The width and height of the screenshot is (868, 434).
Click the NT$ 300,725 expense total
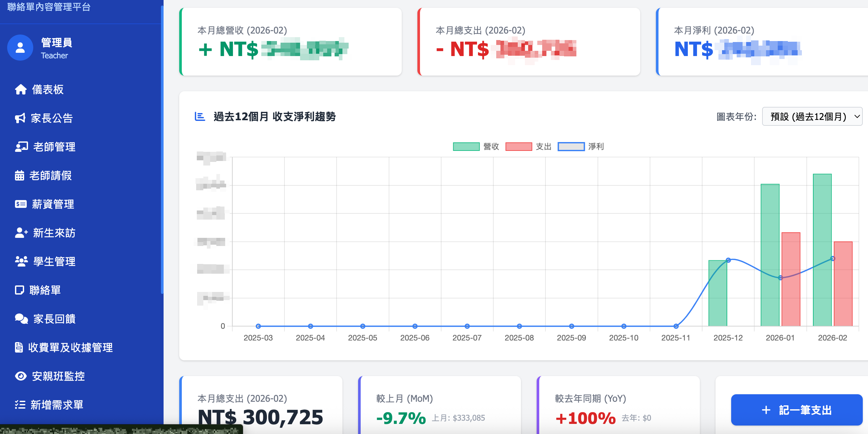pyautogui.click(x=260, y=417)
